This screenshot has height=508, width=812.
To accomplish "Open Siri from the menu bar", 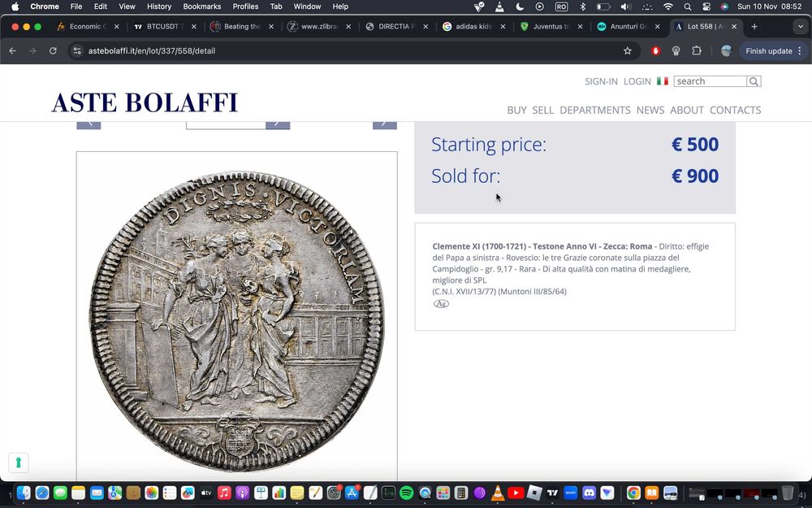I will [724, 7].
